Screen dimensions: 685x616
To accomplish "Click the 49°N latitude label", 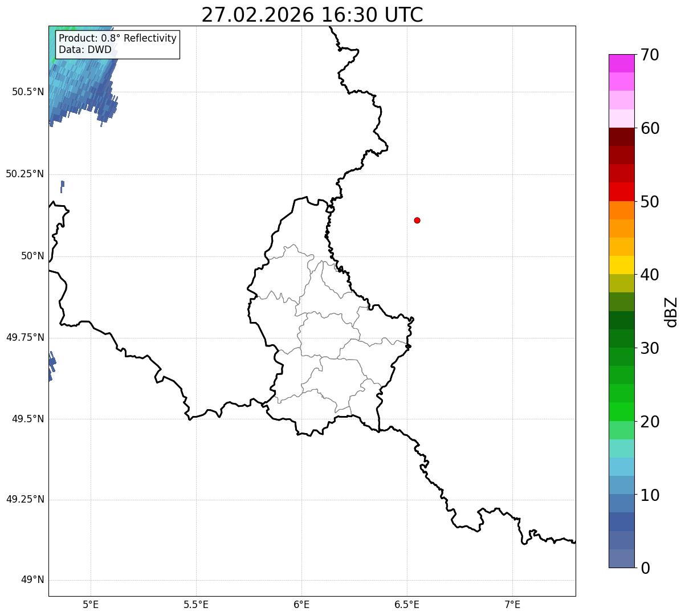I will pos(32,580).
